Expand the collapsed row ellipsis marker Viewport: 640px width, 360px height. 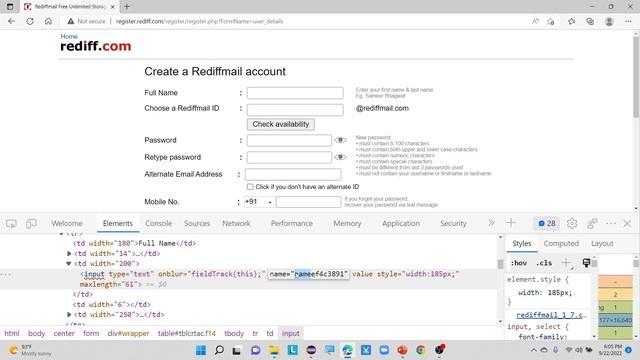[x=6, y=274]
